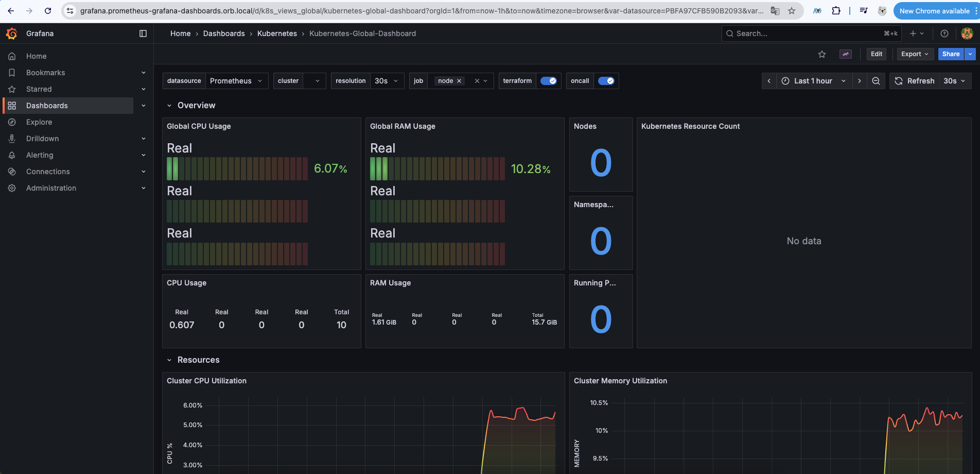Expand the Starred sidebar section
Screen dimensions: 980x474
(144, 89)
